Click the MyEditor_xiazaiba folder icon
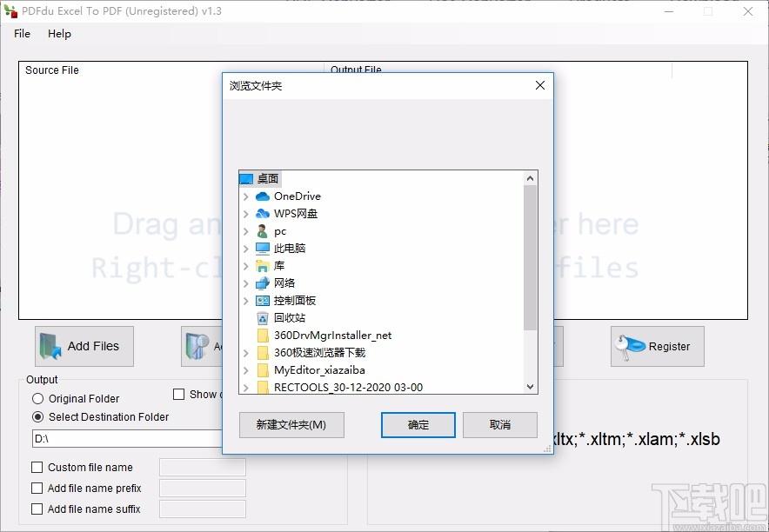Viewport: 769px width, 532px height. point(263,370)
